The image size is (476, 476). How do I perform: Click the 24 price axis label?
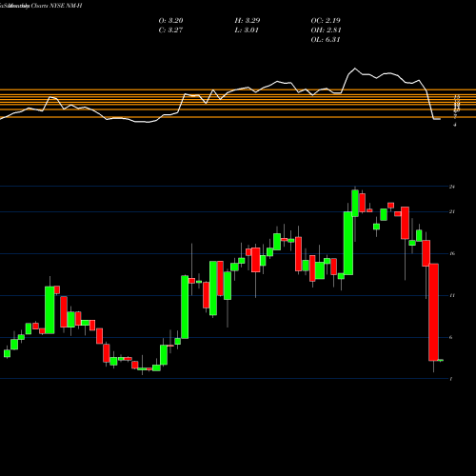point(452,187)
